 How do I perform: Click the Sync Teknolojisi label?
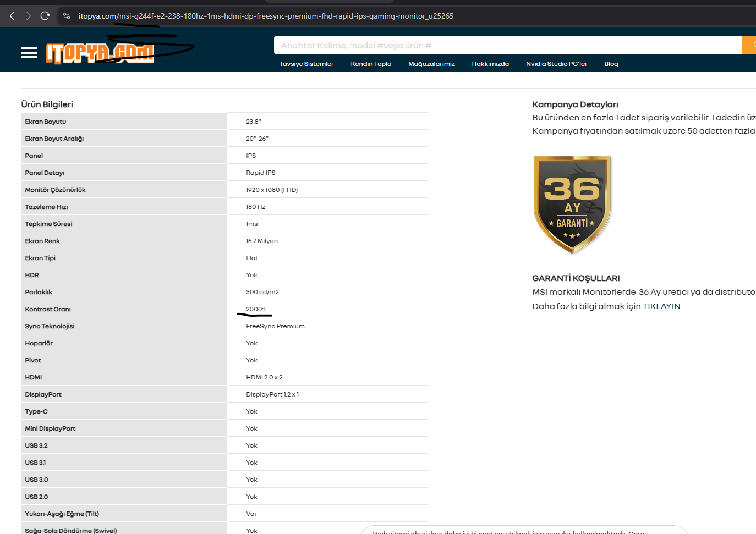click(x=50, y=326)
